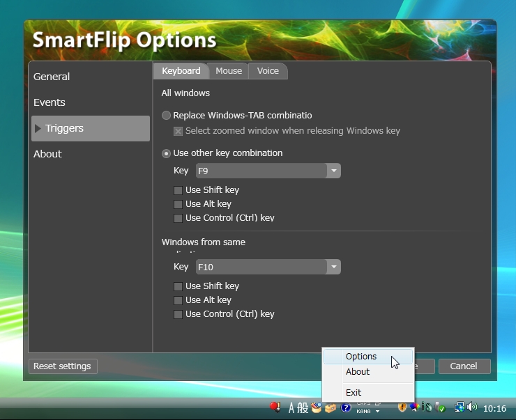Click the IME input mode 'A' icon
The width and height of the screenshot is (516, 420).
tap(291, 408)
